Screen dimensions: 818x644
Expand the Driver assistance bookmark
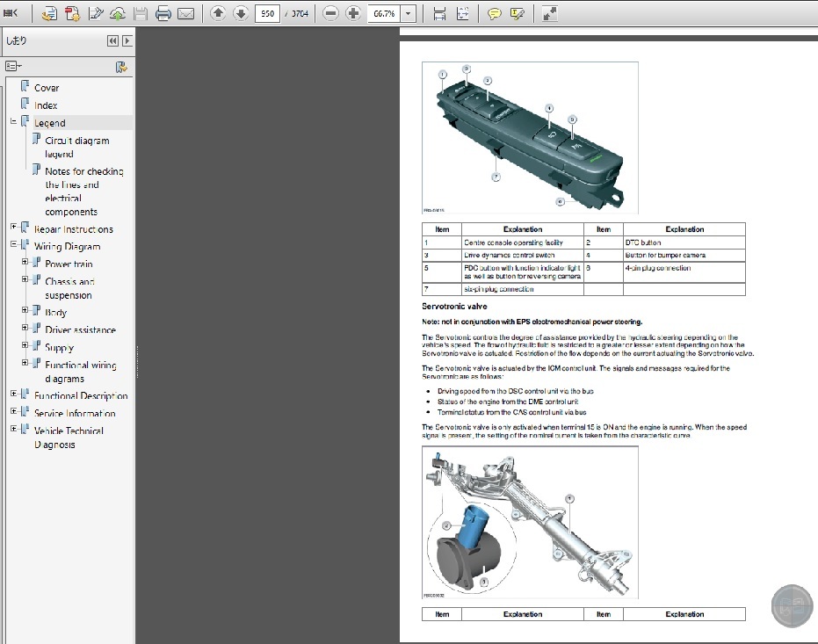25,328
